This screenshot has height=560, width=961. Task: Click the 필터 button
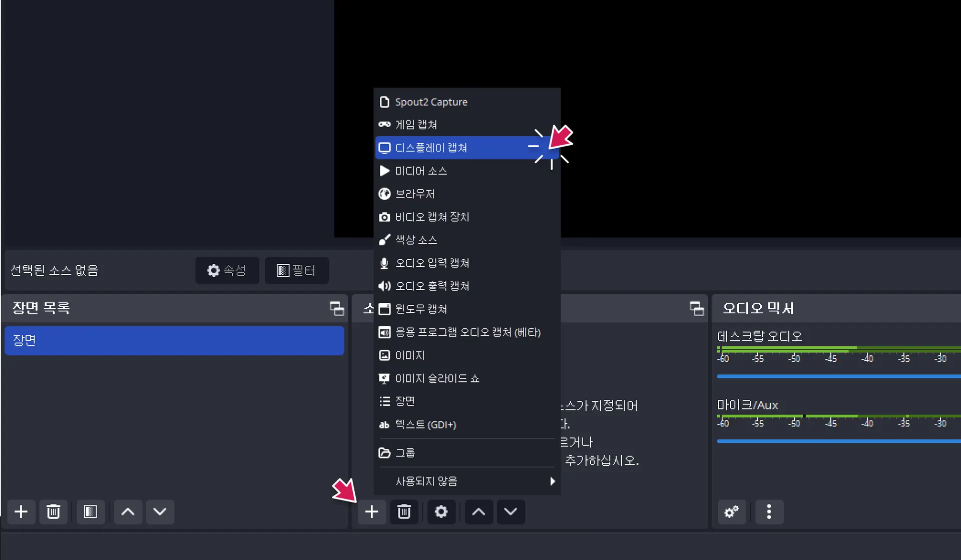pos(296,270)
